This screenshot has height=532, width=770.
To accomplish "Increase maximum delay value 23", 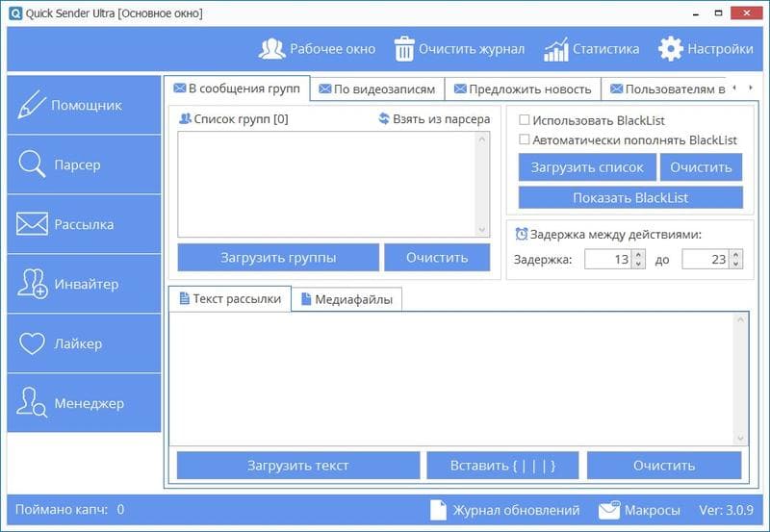I will 735,255.
